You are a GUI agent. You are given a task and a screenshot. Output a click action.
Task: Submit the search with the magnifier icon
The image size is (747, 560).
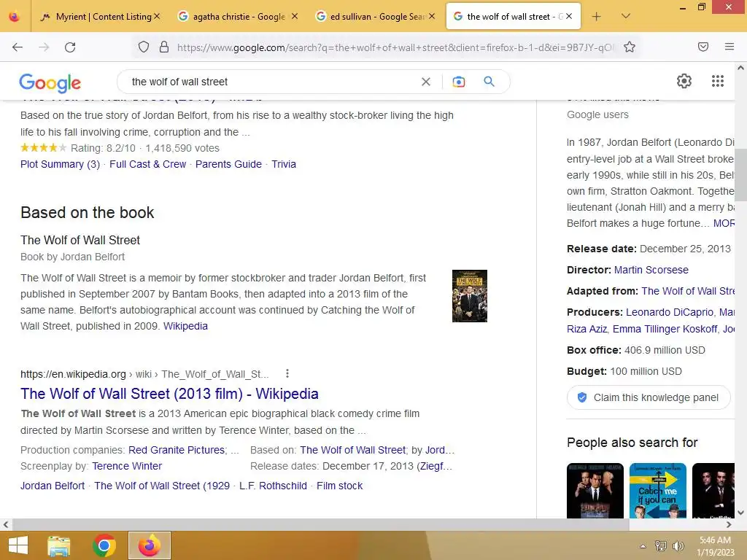click(x=489, y=82)
